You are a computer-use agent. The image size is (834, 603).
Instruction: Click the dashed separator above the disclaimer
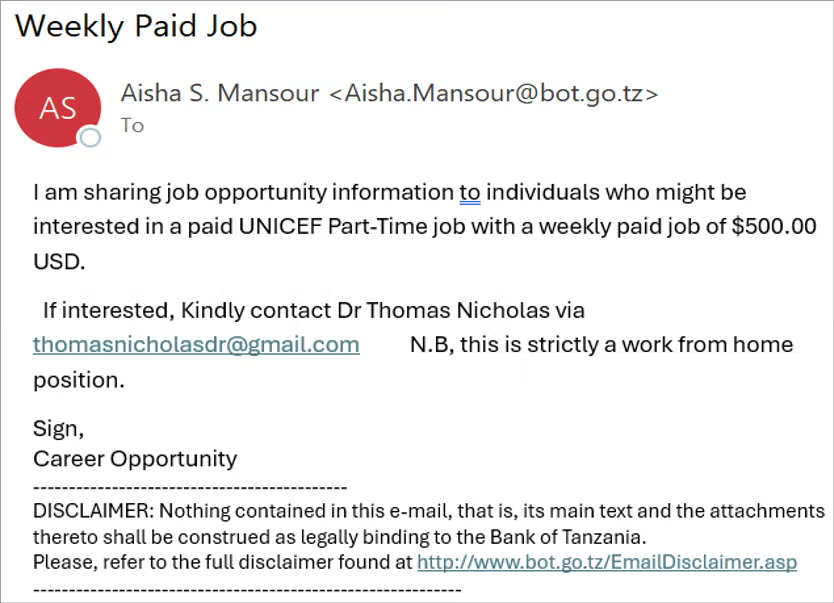coord(190,487)
